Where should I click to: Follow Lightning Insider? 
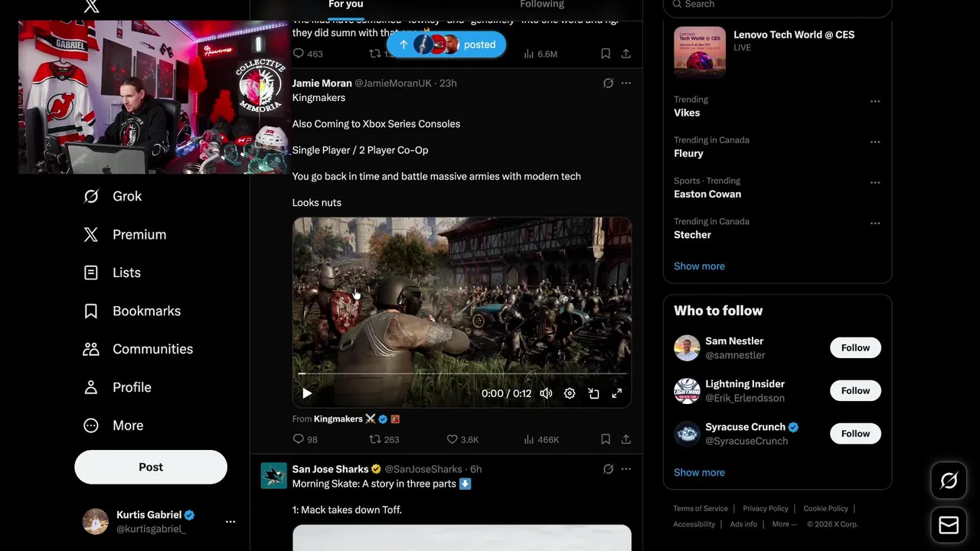click(x=855, y=390)
